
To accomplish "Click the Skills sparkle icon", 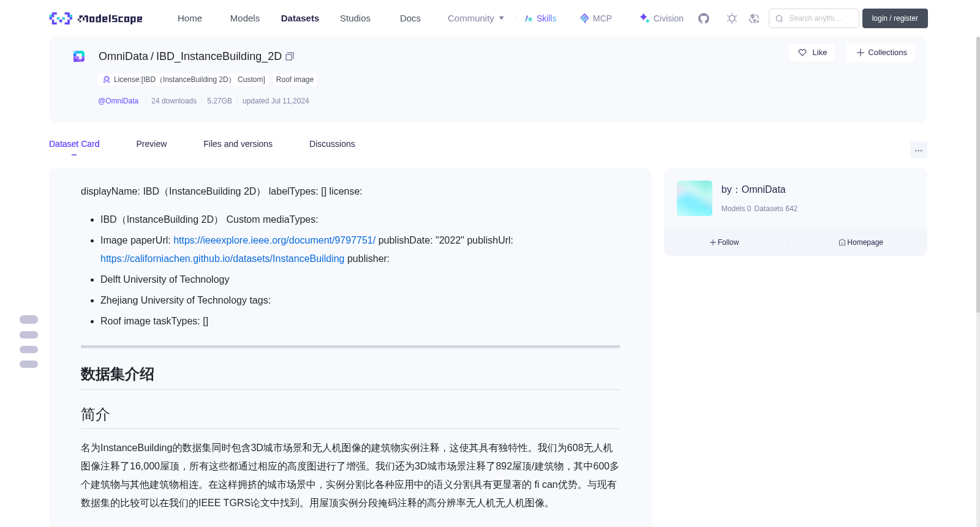I will coord(529,18).
